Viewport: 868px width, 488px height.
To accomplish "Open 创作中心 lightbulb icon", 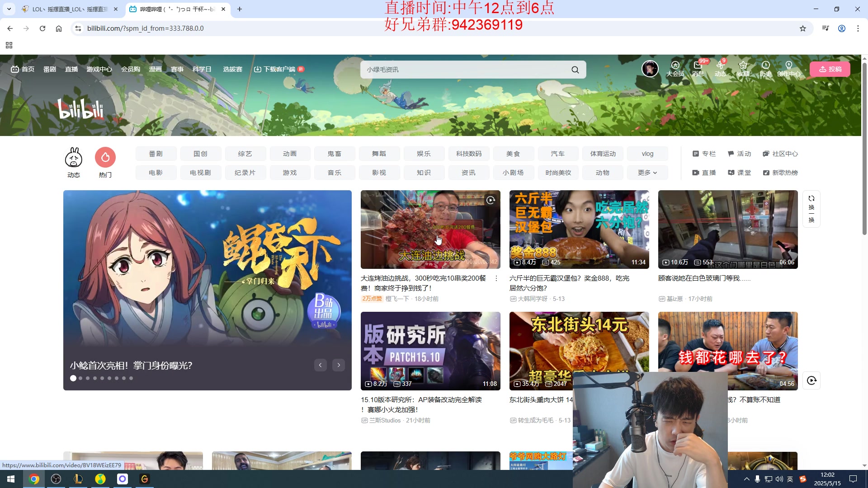I will pos(789,69).
